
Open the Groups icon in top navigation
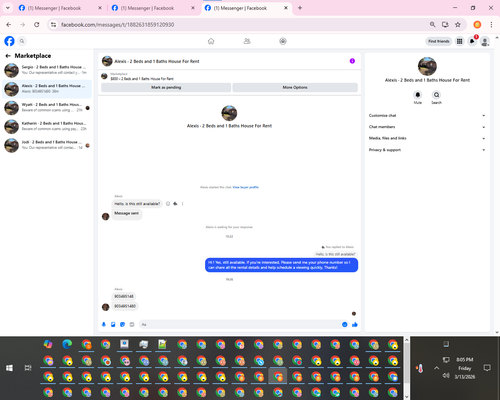point(283,41)
